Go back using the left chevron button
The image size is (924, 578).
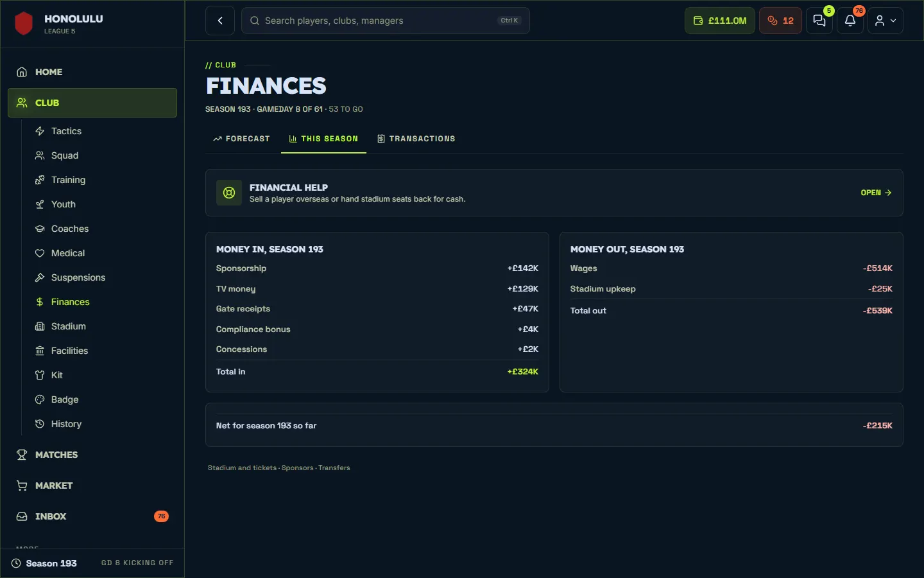[220, 21]
